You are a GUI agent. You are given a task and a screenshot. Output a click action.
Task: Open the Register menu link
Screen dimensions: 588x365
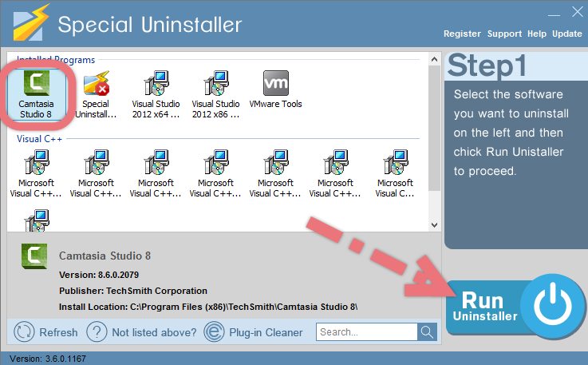coord(462,34)
